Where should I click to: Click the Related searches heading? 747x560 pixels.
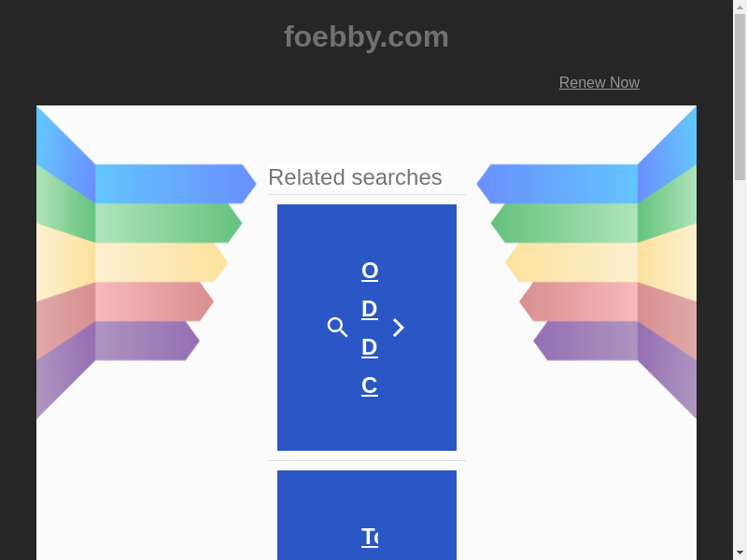(x=355, y=177)
